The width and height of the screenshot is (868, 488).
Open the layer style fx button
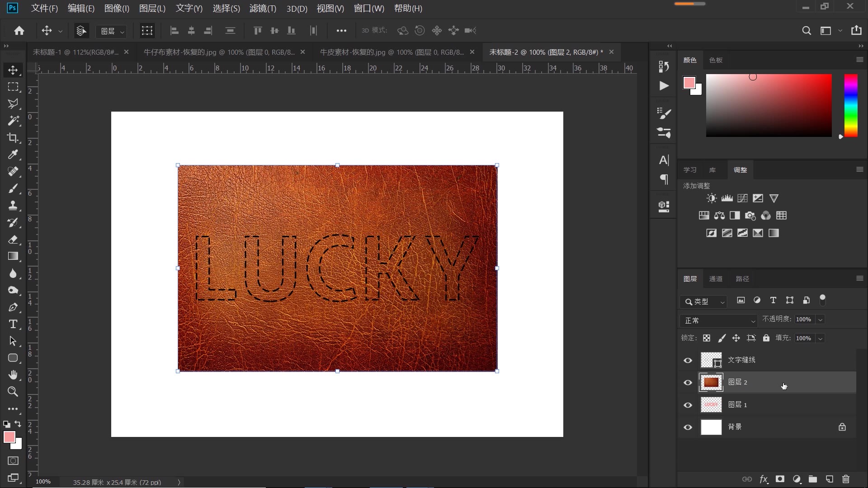764,479
